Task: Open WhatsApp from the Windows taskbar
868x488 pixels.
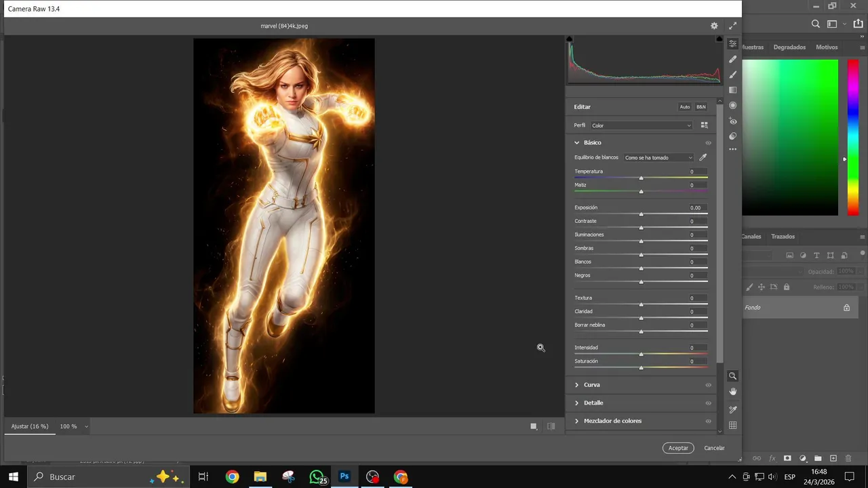Action: pyautogui.click(x=316, y=476)
